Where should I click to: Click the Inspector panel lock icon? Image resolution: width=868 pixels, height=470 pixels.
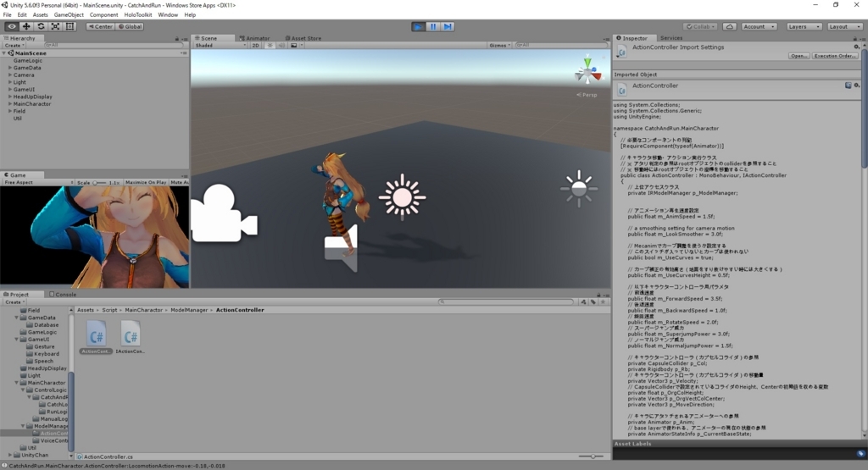click(854, 39)
